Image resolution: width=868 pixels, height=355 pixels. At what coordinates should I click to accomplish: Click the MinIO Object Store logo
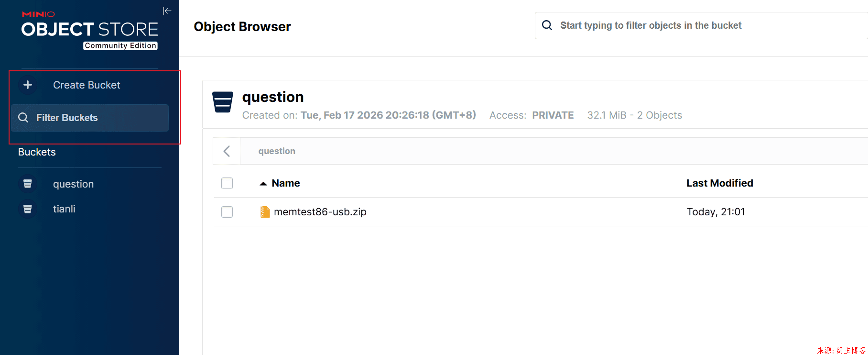coord(89,30)
